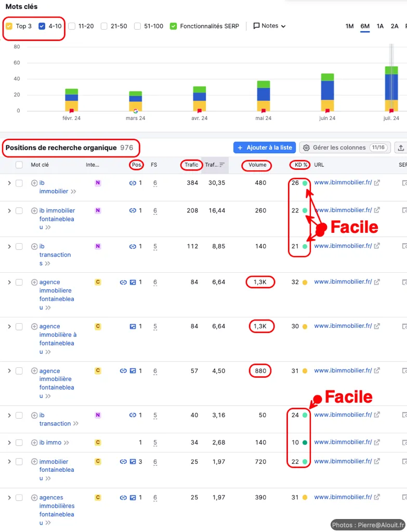Click the image SERP feature icon for immobilier fontainebleau
Image resolution: width=407 pixels, height=532 pixels.
click(x=133, y=461)
